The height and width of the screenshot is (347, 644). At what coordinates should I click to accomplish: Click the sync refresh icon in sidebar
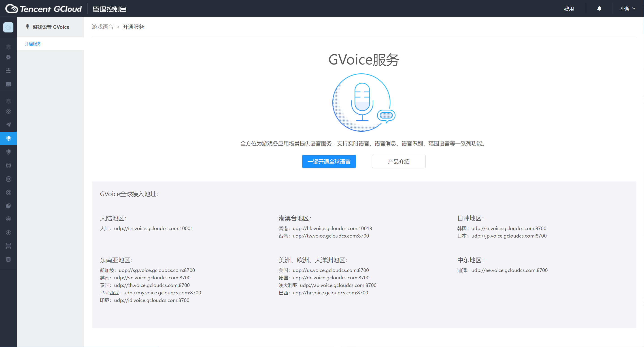(x=8, y=111)
